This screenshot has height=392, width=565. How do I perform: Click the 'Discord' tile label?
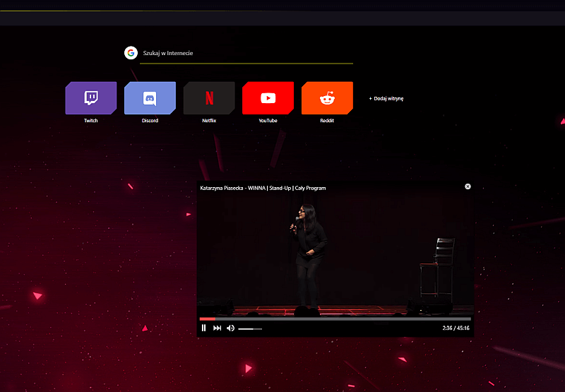tap(150, 121)
